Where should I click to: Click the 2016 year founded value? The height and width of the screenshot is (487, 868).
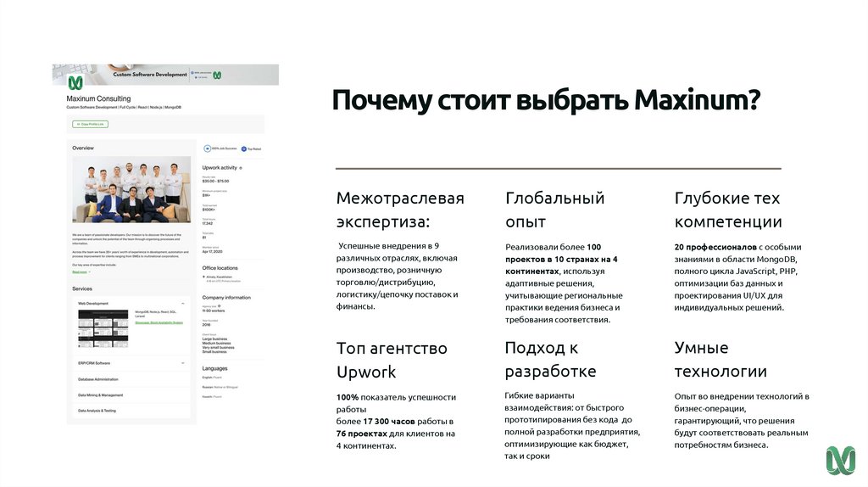pyautogui.click(x=207, y=325)
